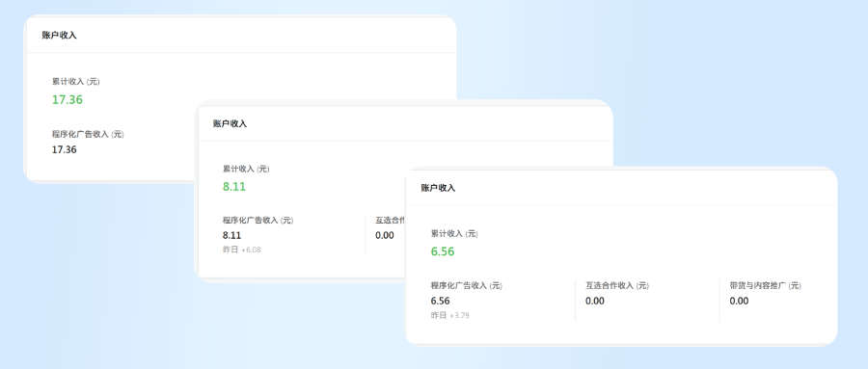Click 昨日 +6.08 yesterday change text
This screenshot has width=868, height=369.
tap(241, 250)
